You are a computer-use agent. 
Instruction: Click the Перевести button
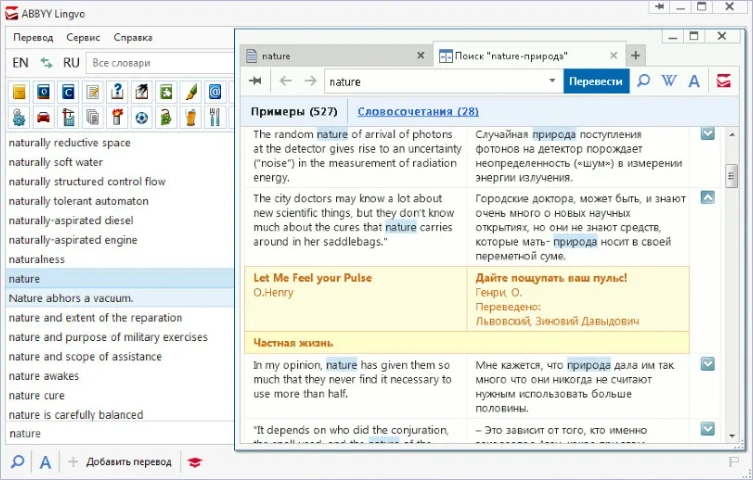point(596,81)
